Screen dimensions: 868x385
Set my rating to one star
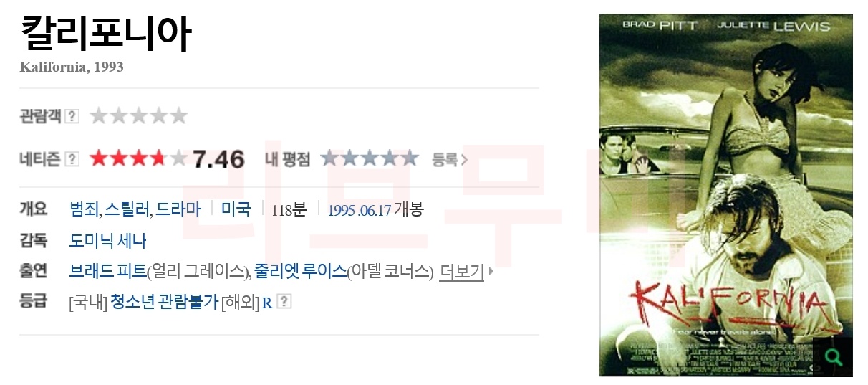(x=329, y=158)
